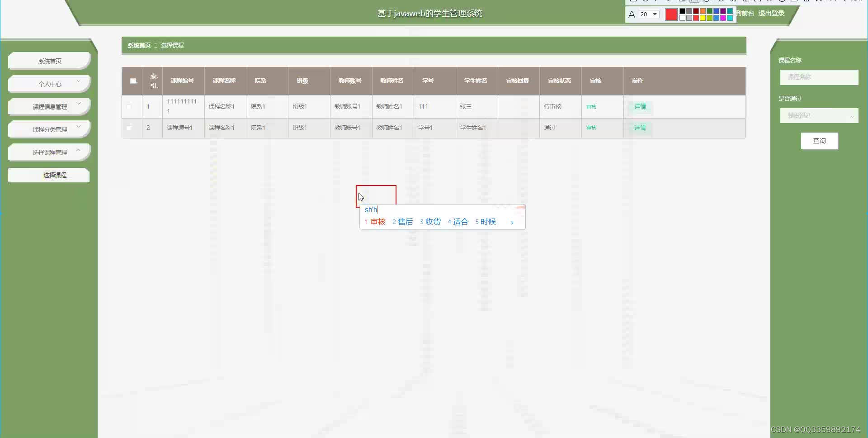Pick the white color swatch
Screen dimensions: 868x438
[x=682, y=18]
